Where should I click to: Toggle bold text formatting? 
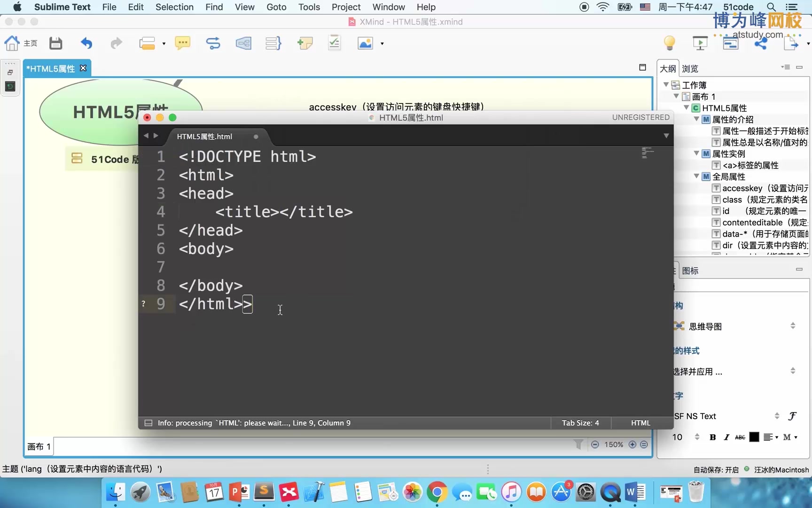pos(712,437)
